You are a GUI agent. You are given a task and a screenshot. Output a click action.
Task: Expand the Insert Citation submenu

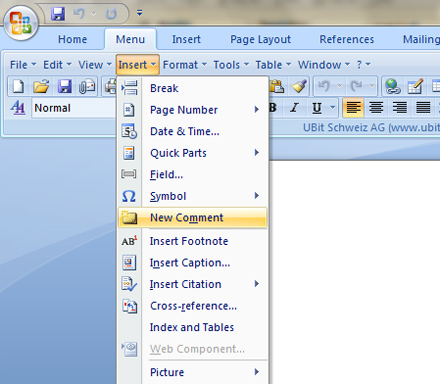(193, 284)
